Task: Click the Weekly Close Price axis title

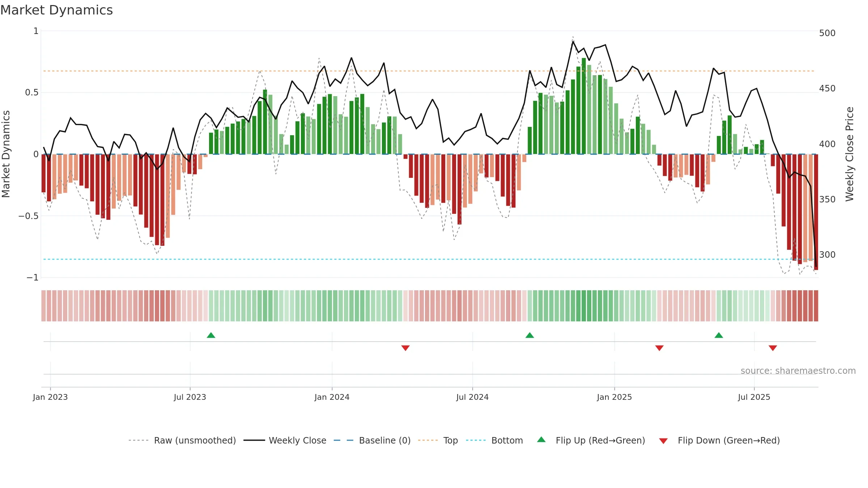Action: tap(850, 154)
